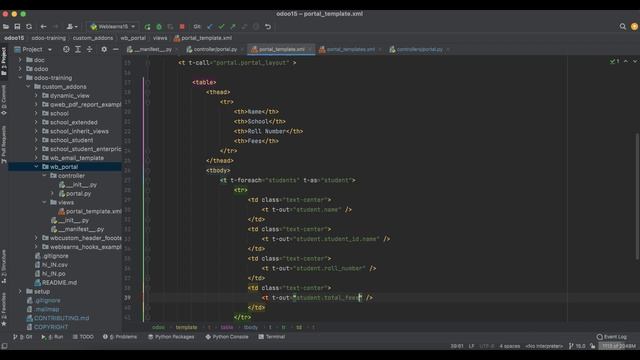The height and width of the screenshot is (360, 640).
Task: Click the Select Opened File target icon
Action: [66, 49]
